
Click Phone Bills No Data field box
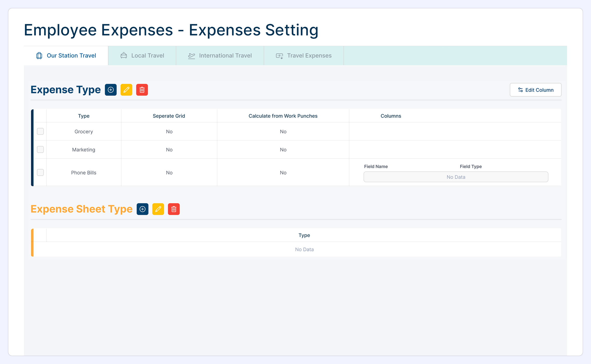click(456, 177)
